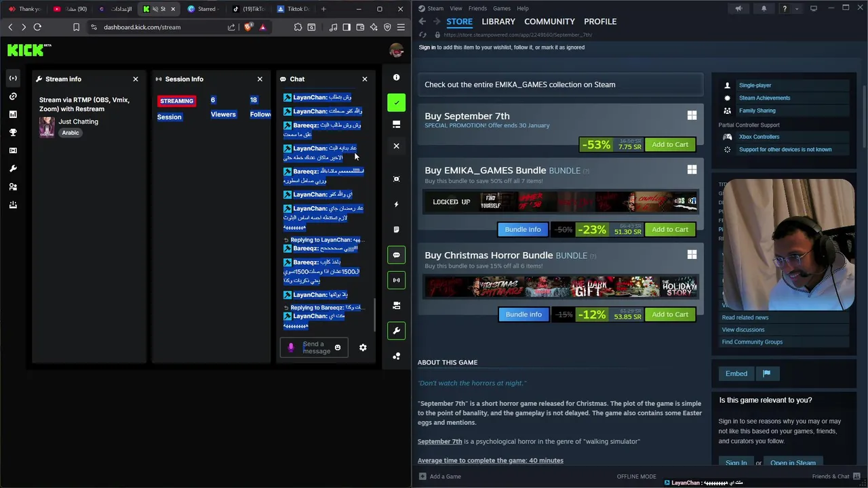This screenshot has width=868, height=488.
Task: Click the emoji picker in chat input
Action: (x=338, y=348)
